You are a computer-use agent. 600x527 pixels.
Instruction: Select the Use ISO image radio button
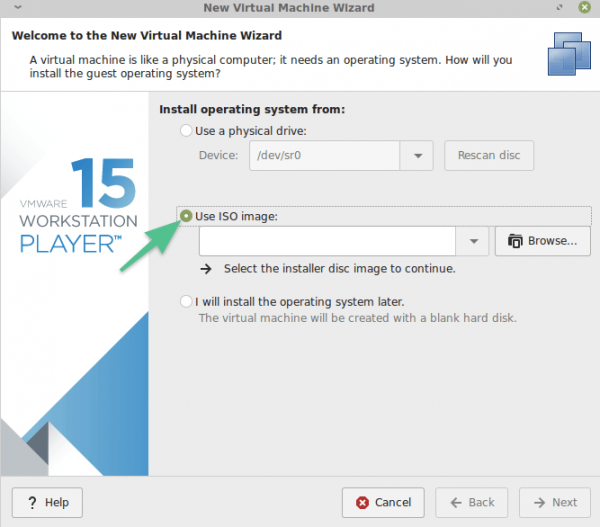tap(186, 216)
